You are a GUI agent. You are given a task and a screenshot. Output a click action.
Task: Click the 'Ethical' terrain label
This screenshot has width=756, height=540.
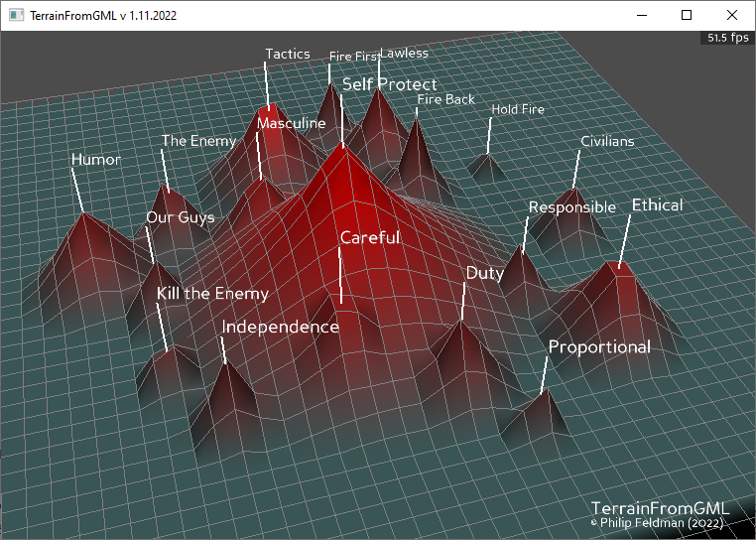coord(657,205)
